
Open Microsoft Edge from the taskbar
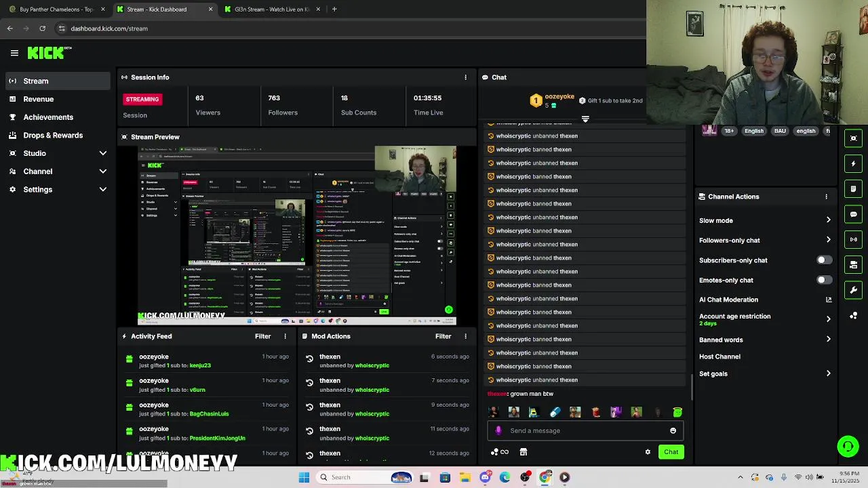click(x=505, y=477)
